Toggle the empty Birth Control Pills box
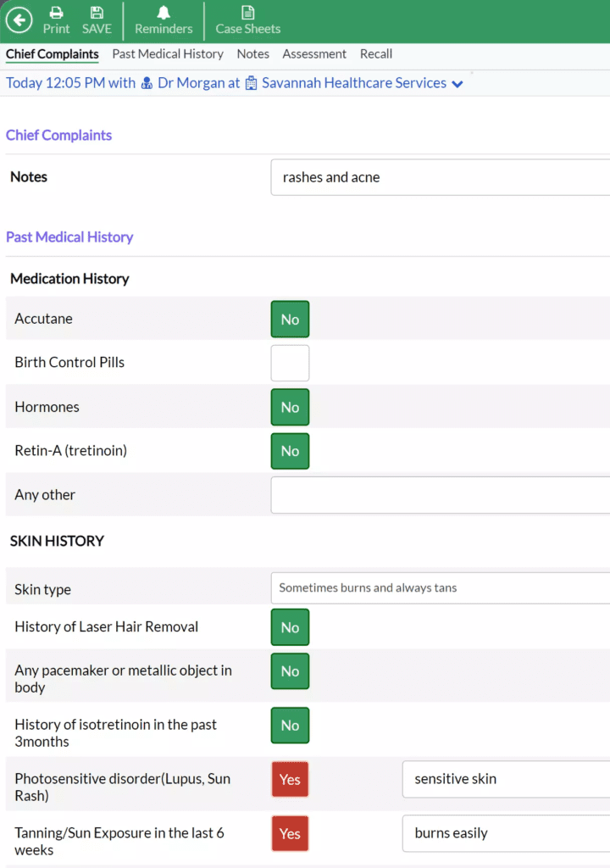 coord(290,363)
